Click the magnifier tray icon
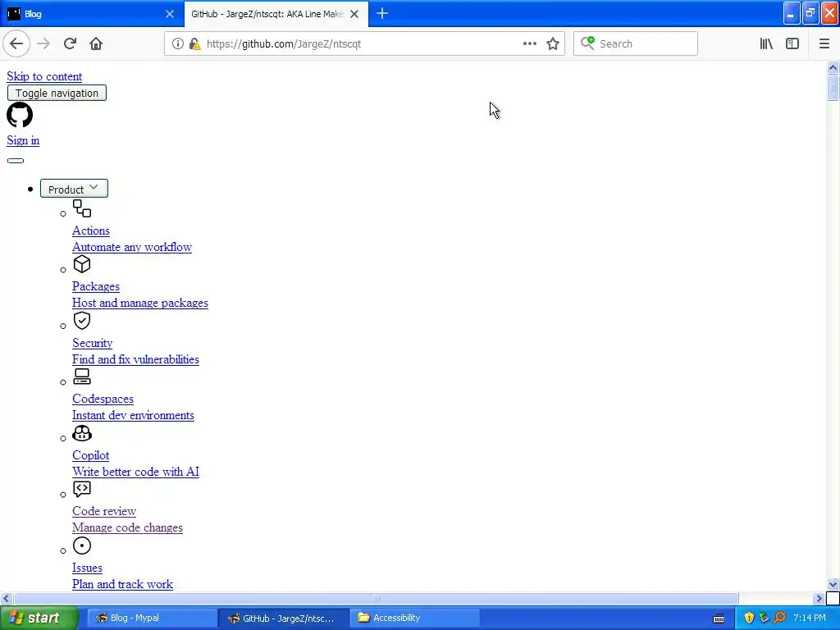The image size is (840, 630). (x=780, y=618)
